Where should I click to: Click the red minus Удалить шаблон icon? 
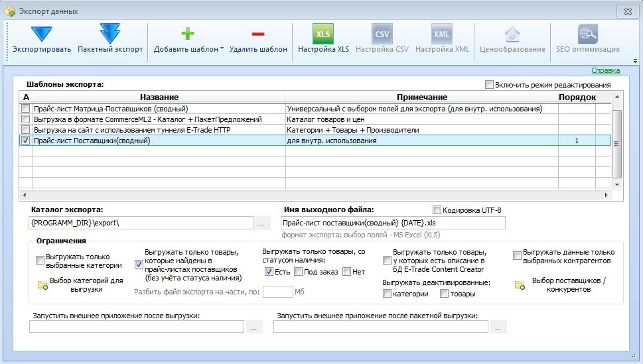tap(258, 34)
